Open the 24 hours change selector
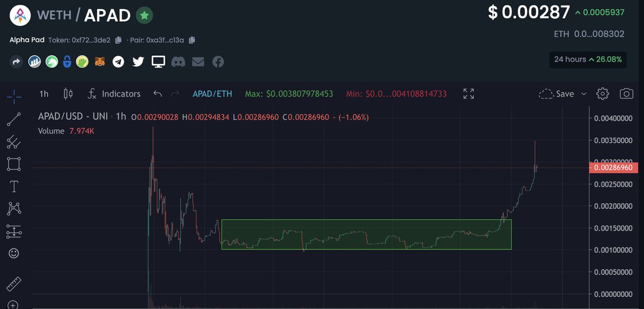 click(x=588, y=59)
